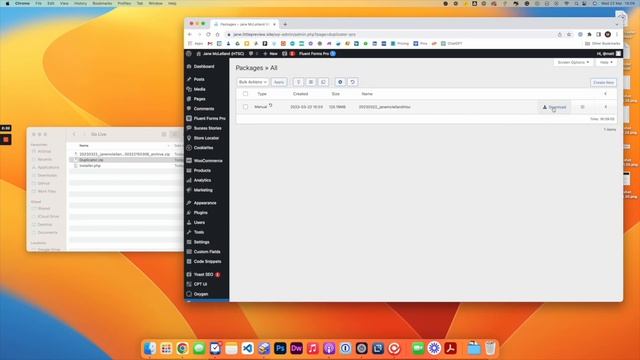Open Custom Fields in sidebar
The width and height of the screenshot is (640, 360).
click(207, 252)
